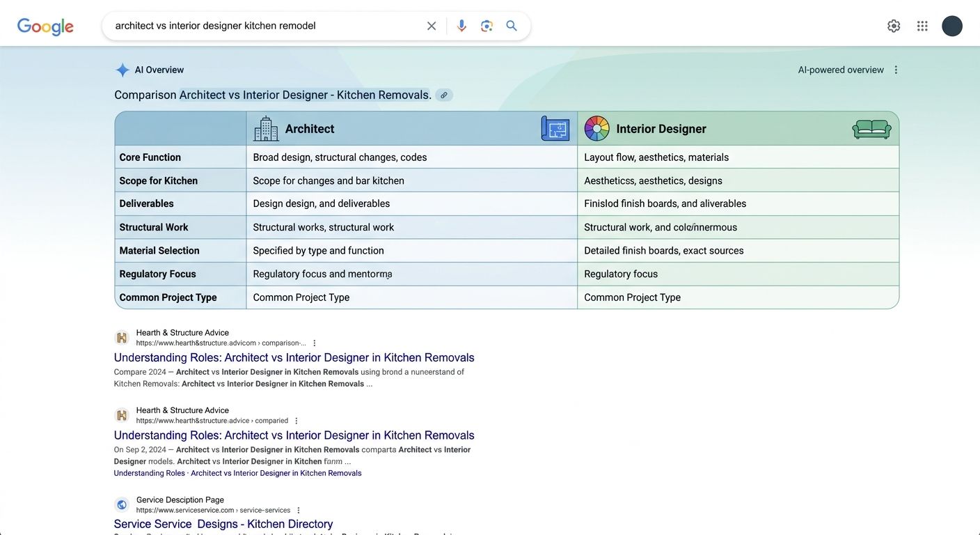Click the AI Overview sparkle icon
The height and width of the screenshot is (535, 980).
[x=122, y=70]
